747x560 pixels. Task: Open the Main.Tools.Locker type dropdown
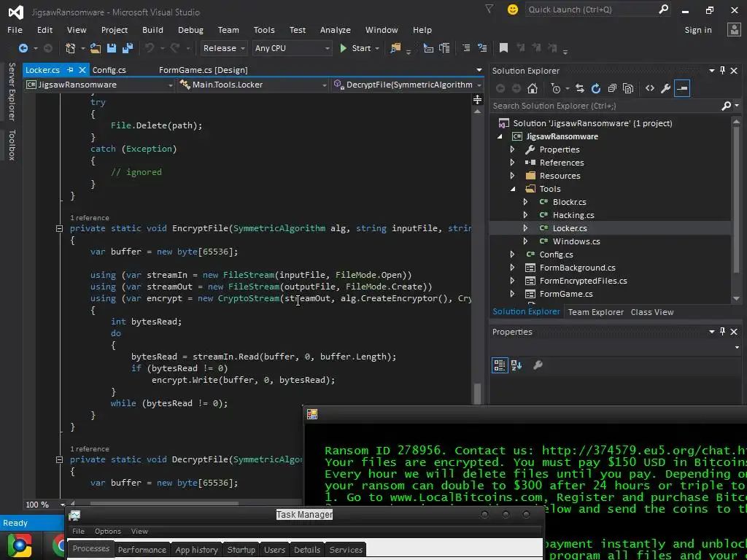[x=252, y=85]
